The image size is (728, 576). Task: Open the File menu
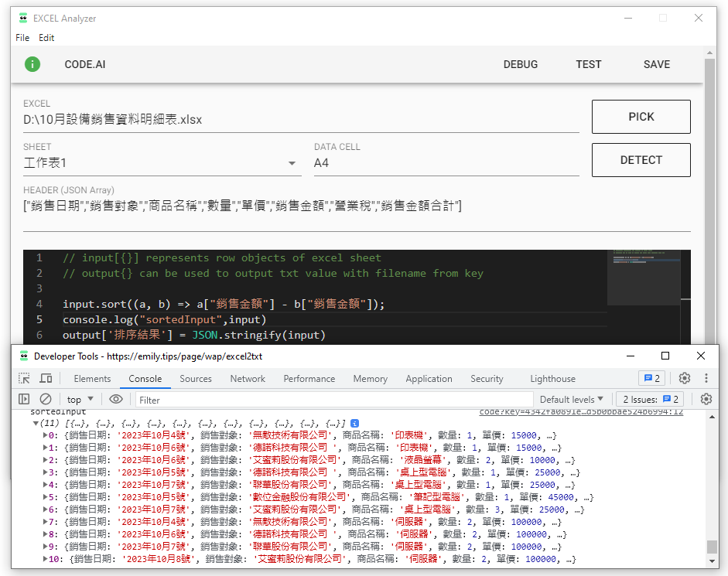tap(22, 38)
